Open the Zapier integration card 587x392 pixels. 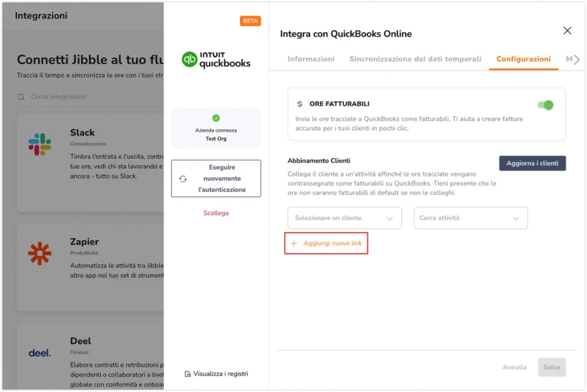point(90,267)
